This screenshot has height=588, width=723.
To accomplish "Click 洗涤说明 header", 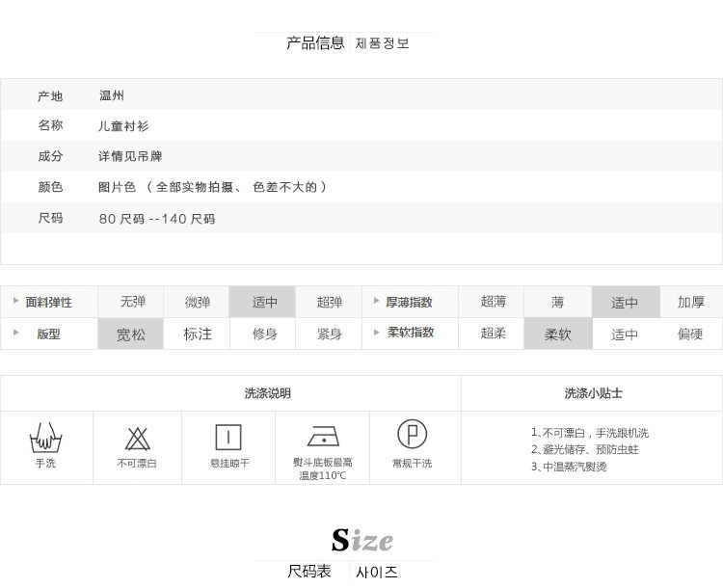I will pyautogui.click(x=267, y=393).
